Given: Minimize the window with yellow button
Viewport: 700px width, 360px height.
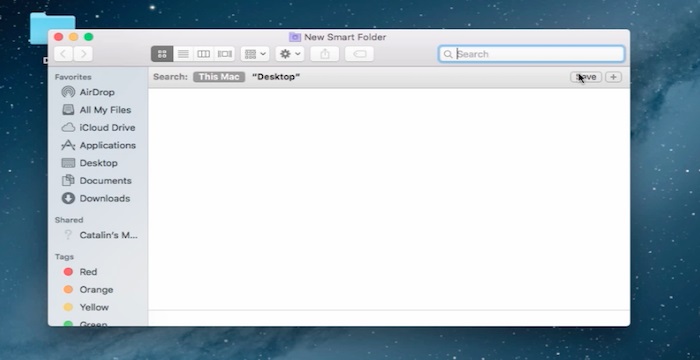Looking at the screenshot, I should (x=74, y=37).
